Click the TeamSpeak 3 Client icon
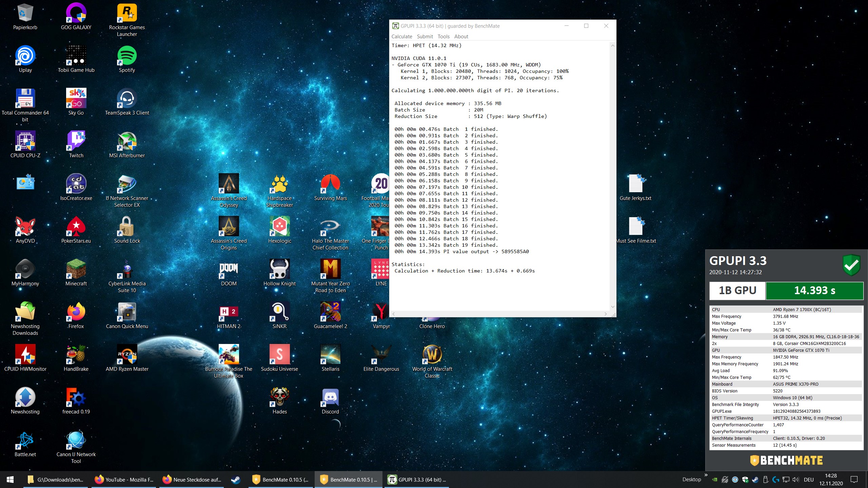The width and height of the screenshot is (868, 488). click(127, 102)
